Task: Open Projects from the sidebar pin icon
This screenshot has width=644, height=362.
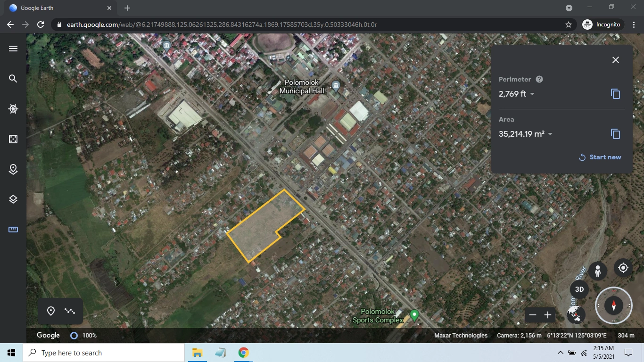Action: pyautogui.click(x=13, y=169)
